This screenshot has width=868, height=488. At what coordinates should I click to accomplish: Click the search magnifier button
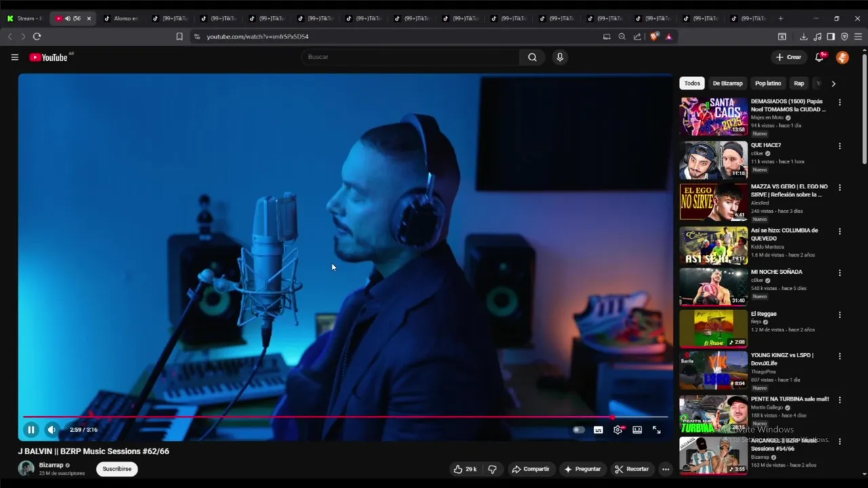click(532, 57)
